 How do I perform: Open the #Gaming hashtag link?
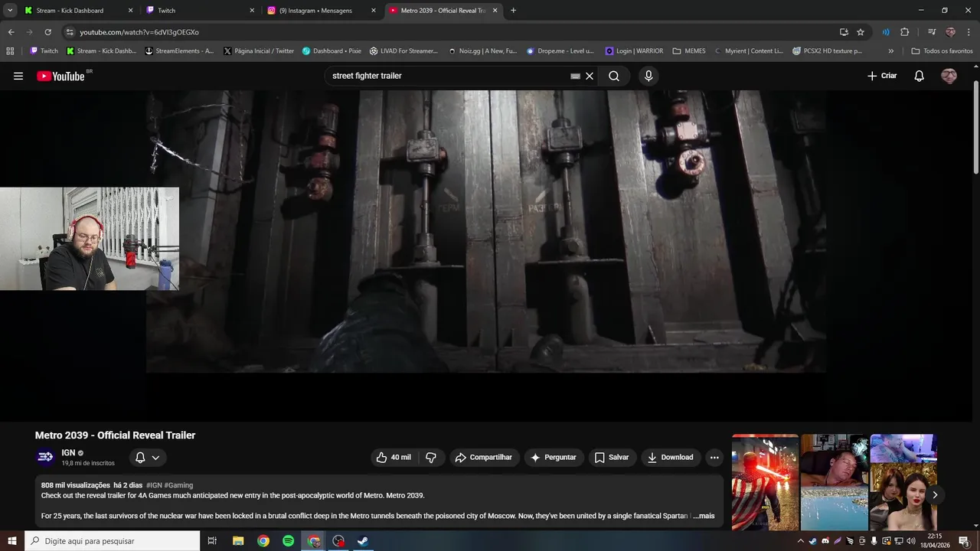[x=178, y=485]
